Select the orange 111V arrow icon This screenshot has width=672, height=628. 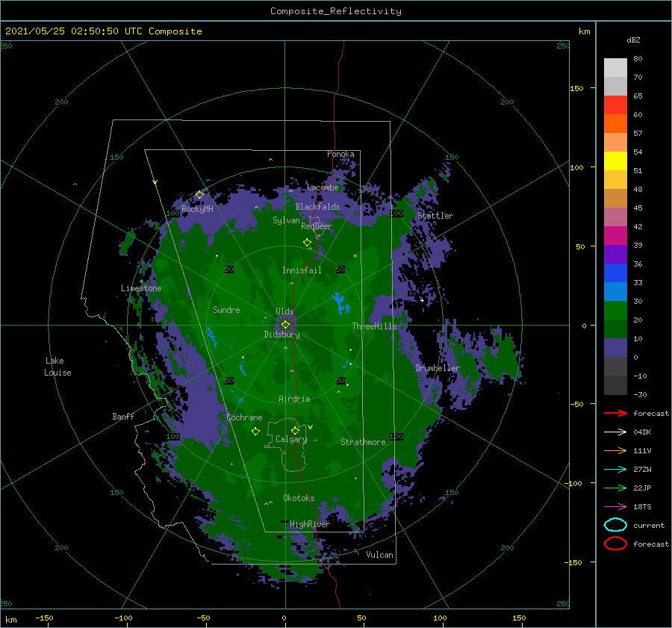click(x=615, y=450)
